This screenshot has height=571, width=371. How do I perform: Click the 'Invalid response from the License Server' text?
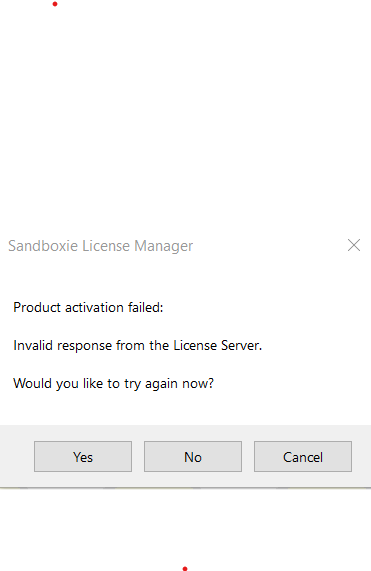[138, 345]
